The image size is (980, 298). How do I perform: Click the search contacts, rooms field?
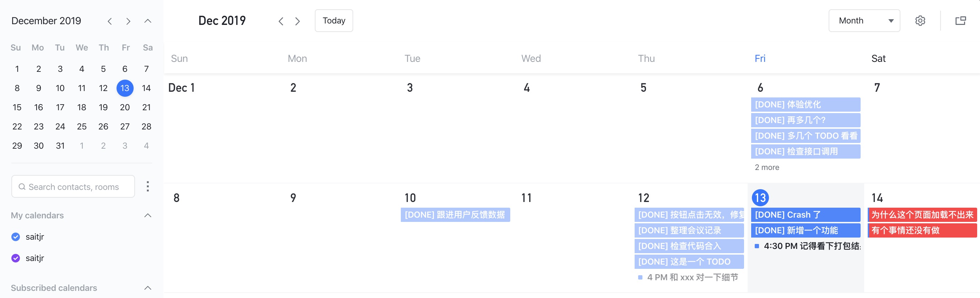pyautogui.click(x=73, y=186)
